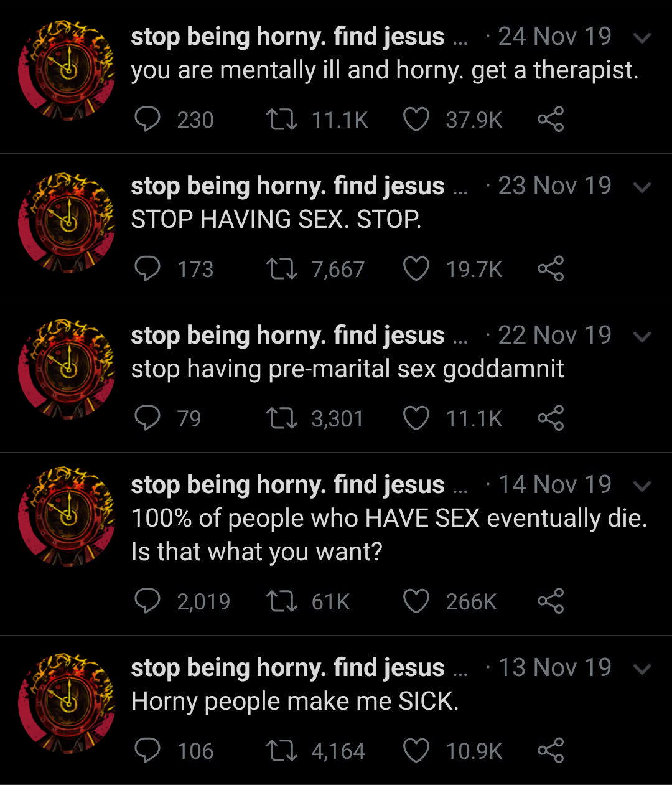Reply to the tweet with 173 replies

(147, 268)
